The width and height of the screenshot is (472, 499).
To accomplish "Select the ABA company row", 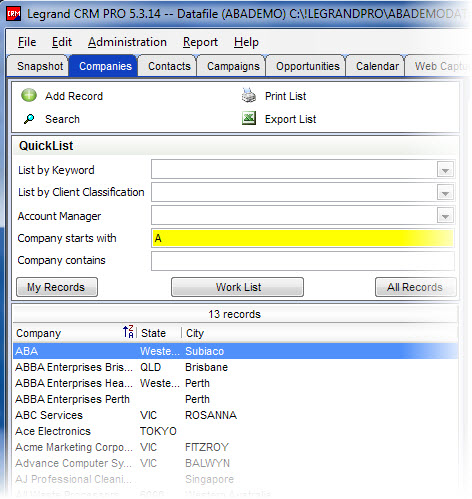I will coord(235,351).
